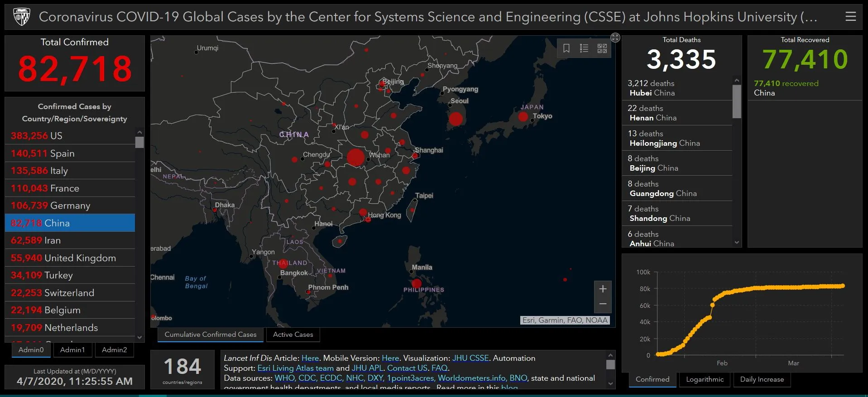The image size is (868, 397).
Task: Select the Admin1 list level
Action: pos(72,349)
